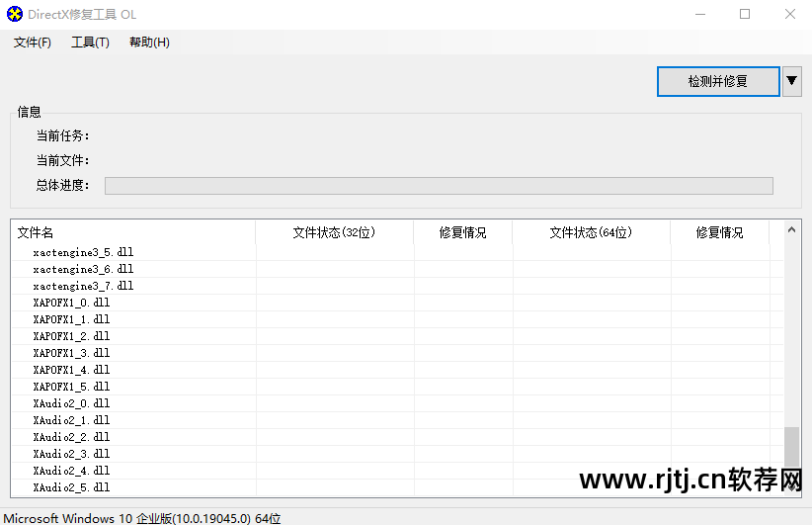812x525 pixels.
Task: Select row XAudio2_0.dll
Action: coord(397,403)
